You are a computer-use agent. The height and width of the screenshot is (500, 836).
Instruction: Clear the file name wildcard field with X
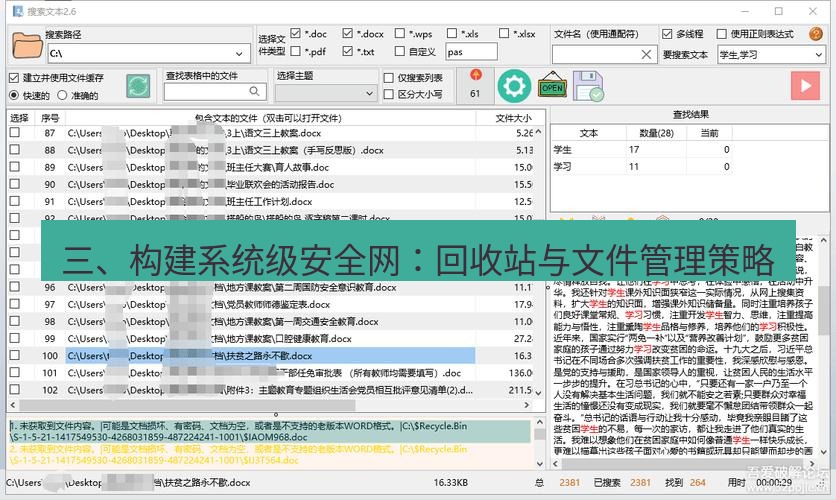point(646,54)
